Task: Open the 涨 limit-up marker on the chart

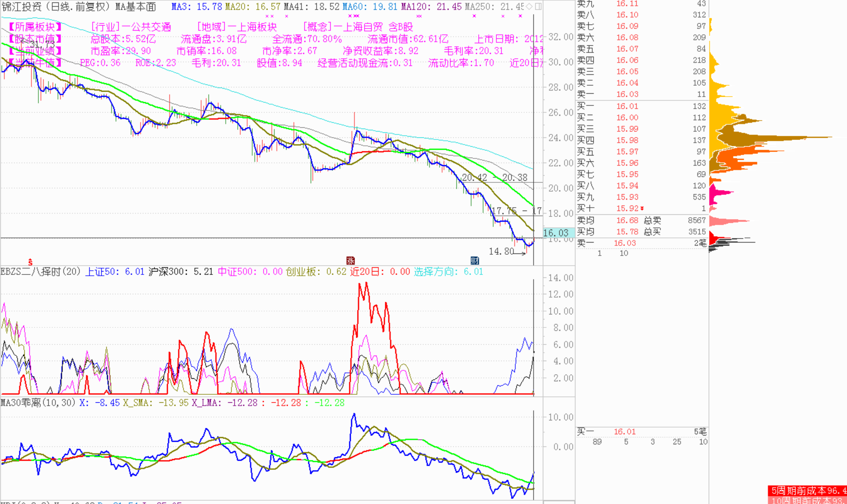Action: pos(350,261)
